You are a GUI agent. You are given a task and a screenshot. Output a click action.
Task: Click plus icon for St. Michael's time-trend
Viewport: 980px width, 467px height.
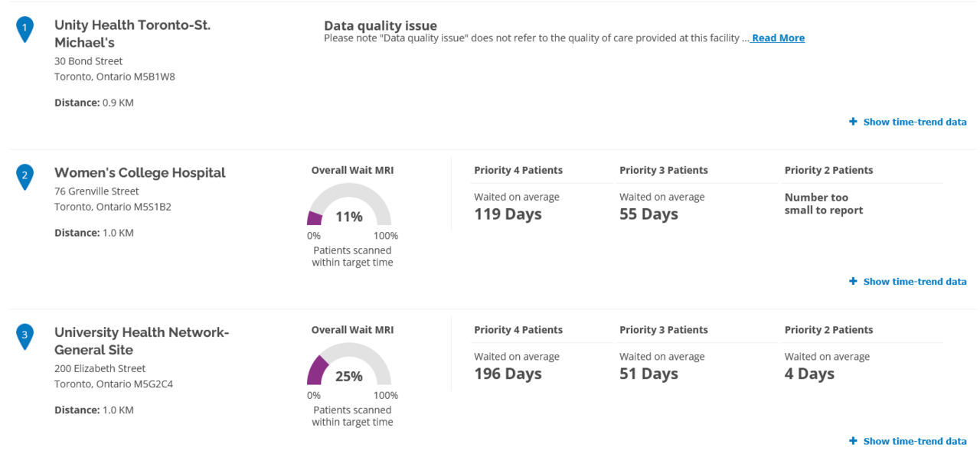coord(853,122)
